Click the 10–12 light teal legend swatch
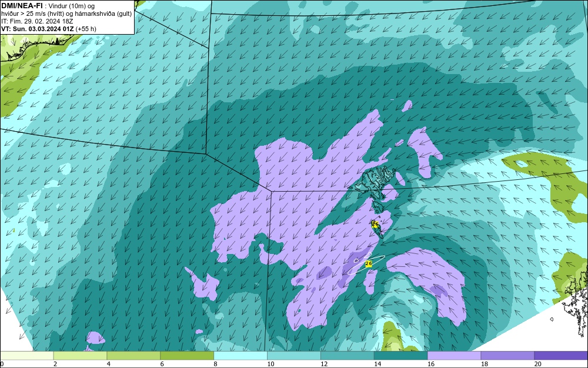Screen dimensions: 588x368 (294, 356)
